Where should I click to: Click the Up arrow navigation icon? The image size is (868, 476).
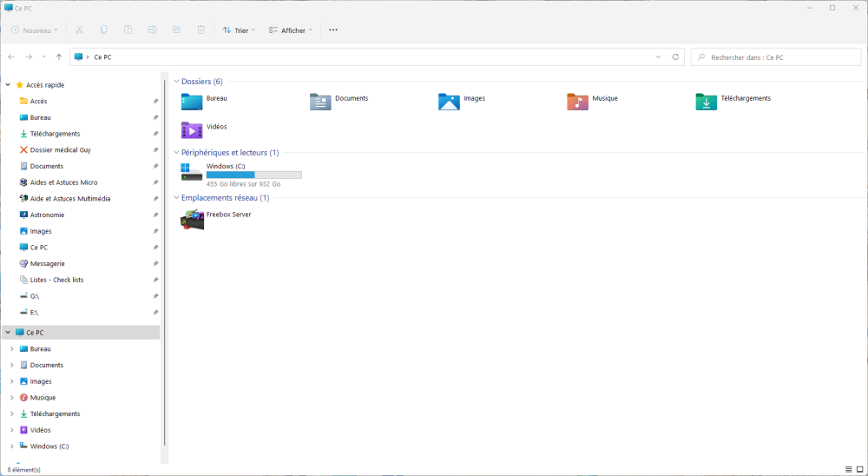click(x=58, y=56)
